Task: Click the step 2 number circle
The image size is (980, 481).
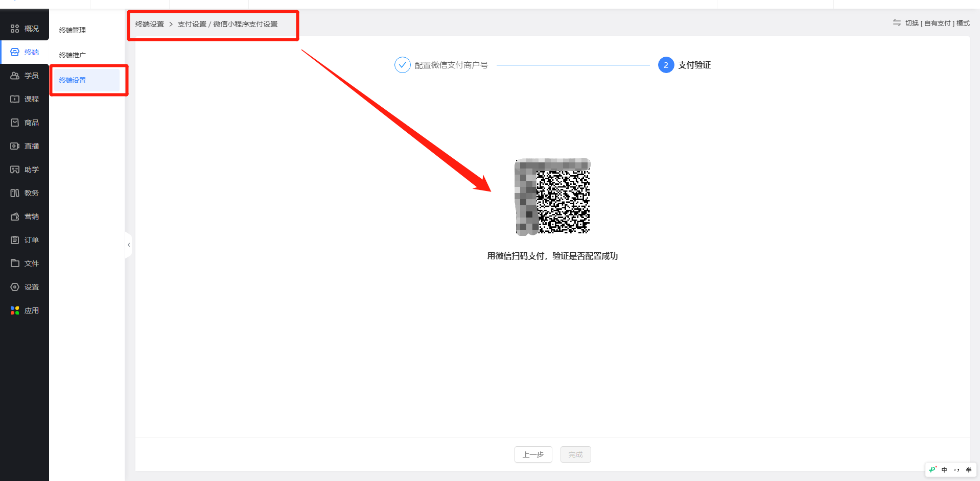Action: (x=666, y=65)
